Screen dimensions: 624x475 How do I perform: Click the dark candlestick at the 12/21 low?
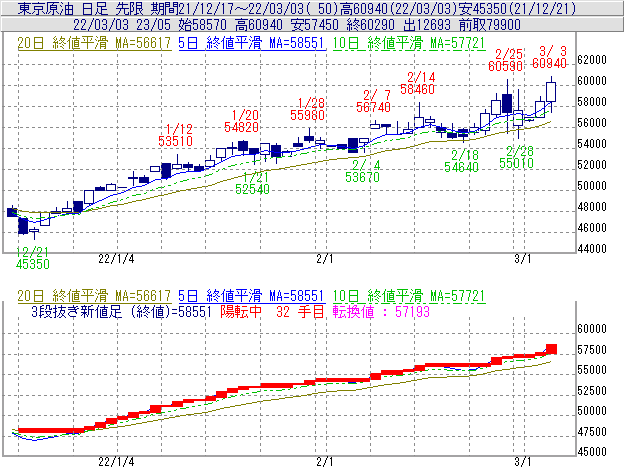[23, 226]
